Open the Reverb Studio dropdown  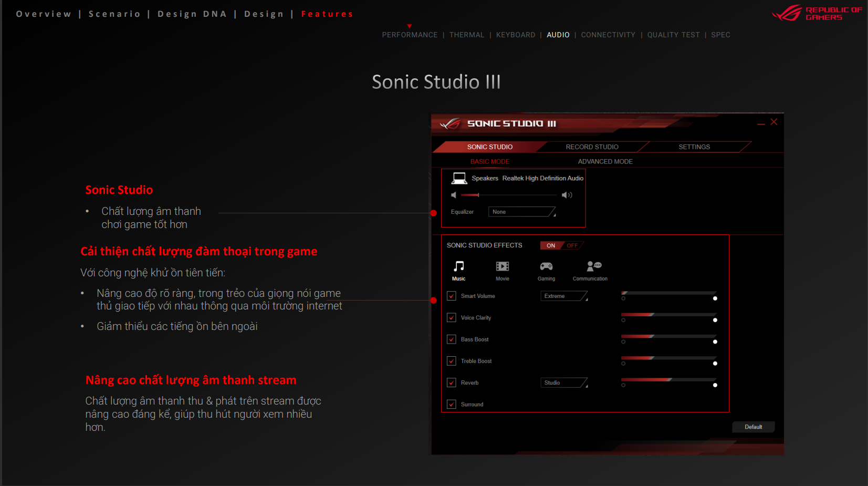click(x=564, y=383)
